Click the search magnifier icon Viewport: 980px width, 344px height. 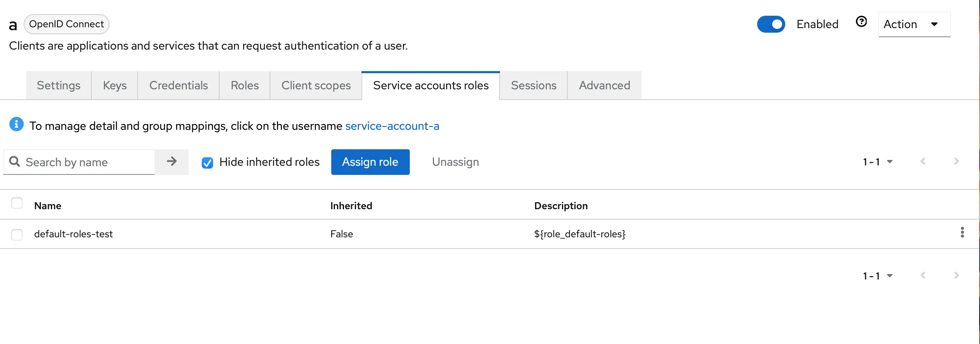(14, 162)
